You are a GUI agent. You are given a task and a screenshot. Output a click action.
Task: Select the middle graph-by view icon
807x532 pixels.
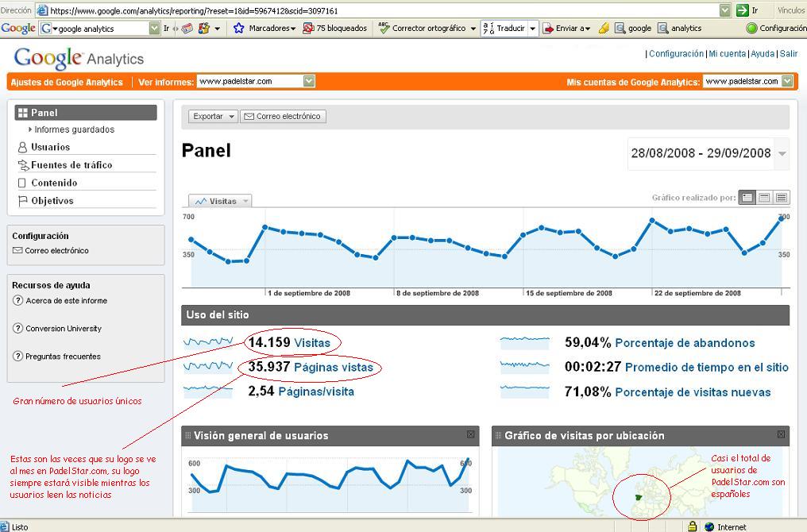coord(764,198)
